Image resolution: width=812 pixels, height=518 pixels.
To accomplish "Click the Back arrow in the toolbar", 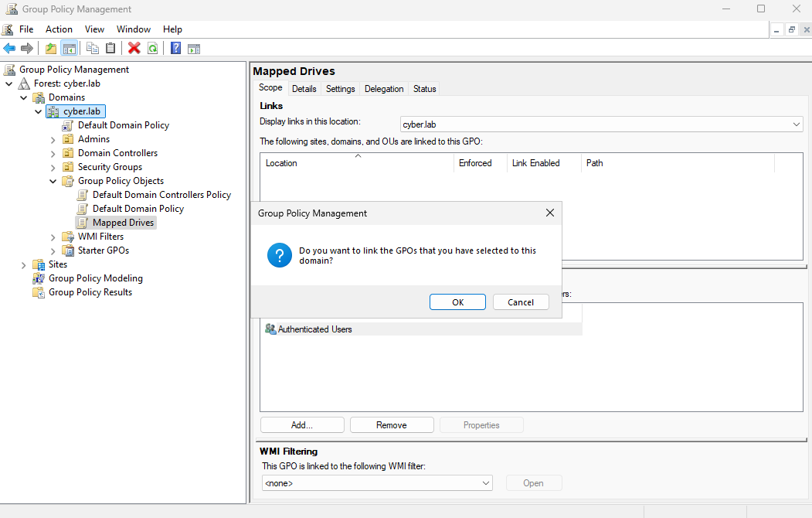I will (9, 49).
